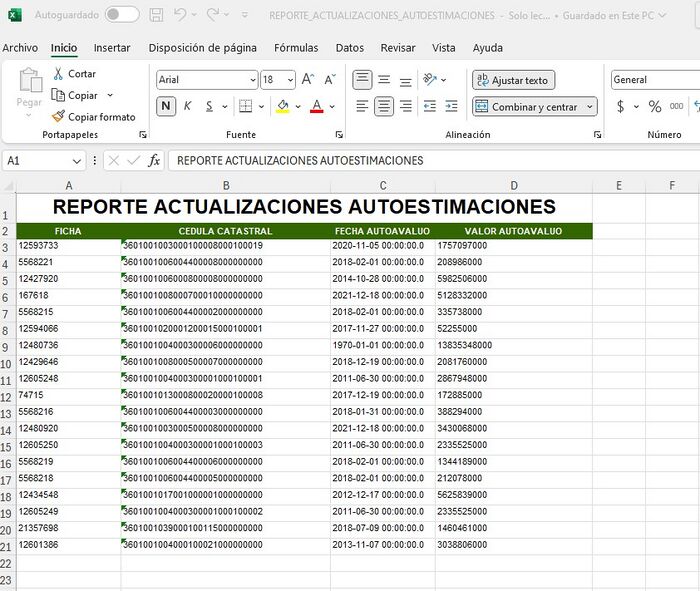This screenshot has width=700, height=591.
Task: Apply percent style % icon
Action: (x=654, y=106)
